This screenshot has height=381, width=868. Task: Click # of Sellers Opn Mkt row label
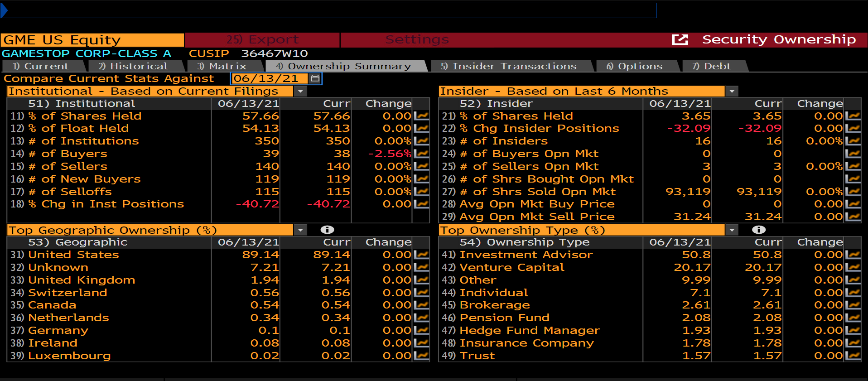[x=529, y=167]
